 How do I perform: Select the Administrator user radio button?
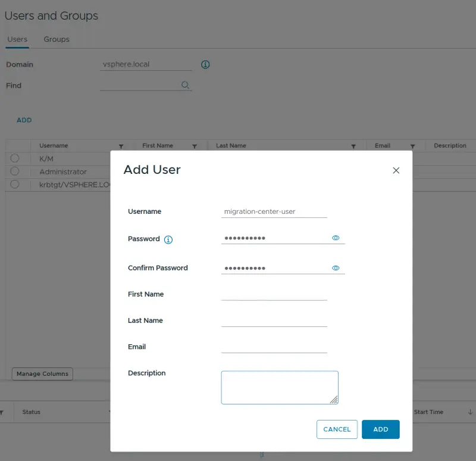pos(14,172)
